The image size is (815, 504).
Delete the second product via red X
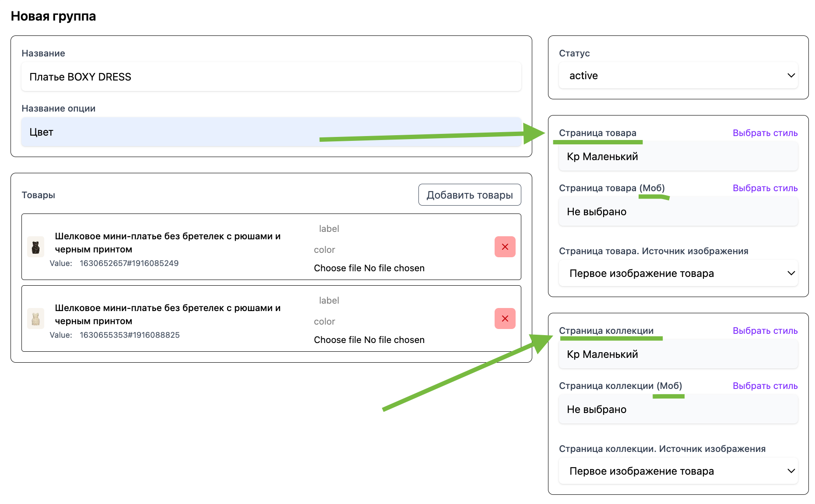[x=505, y=318]
